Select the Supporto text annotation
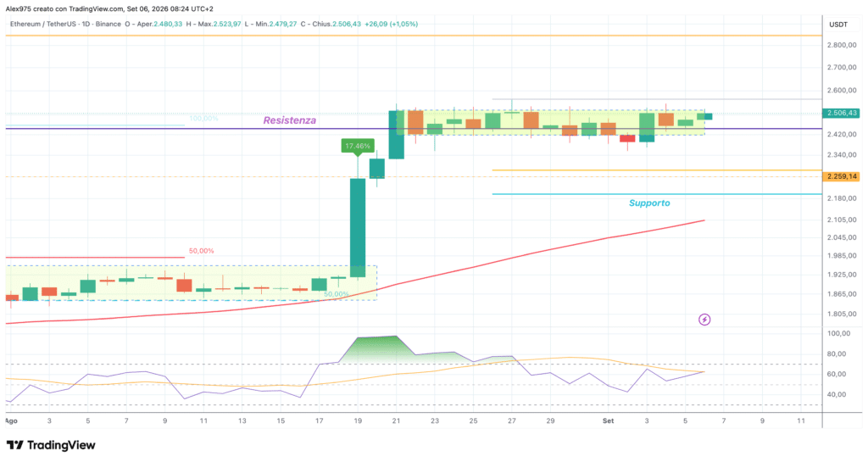This screenshot has width=868, height=462. coord(649,203)
